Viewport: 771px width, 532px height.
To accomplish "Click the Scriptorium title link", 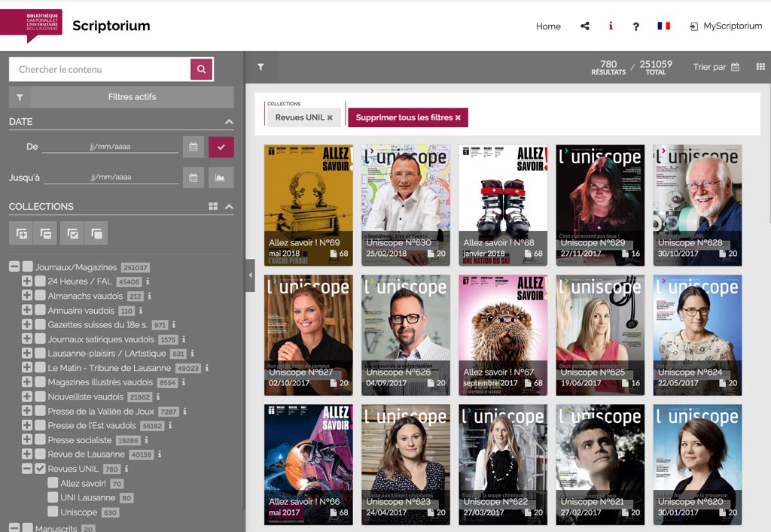I will [111, 26].
